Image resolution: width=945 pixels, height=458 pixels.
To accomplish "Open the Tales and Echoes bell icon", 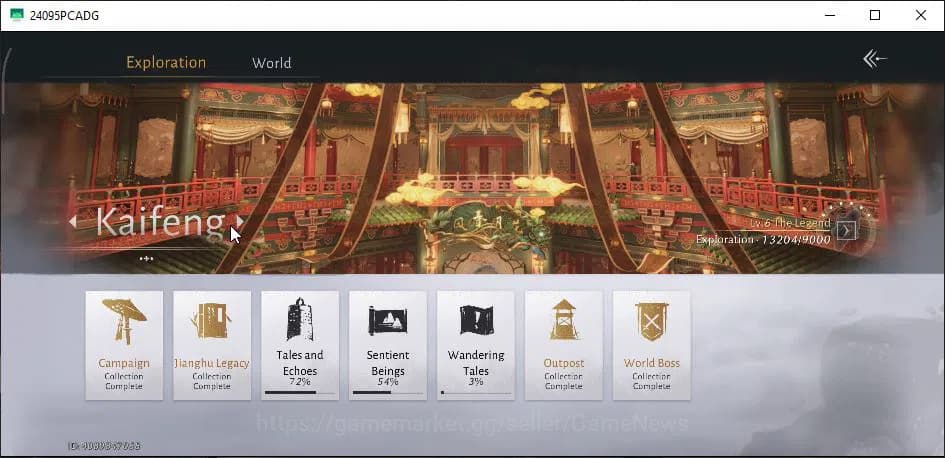I will click(300, 319).
